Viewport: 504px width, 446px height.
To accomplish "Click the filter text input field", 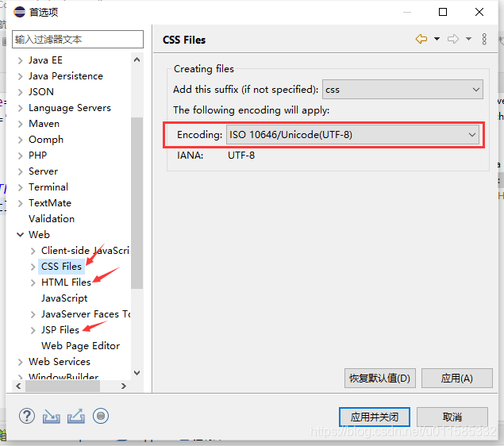I will pos(78,40).
